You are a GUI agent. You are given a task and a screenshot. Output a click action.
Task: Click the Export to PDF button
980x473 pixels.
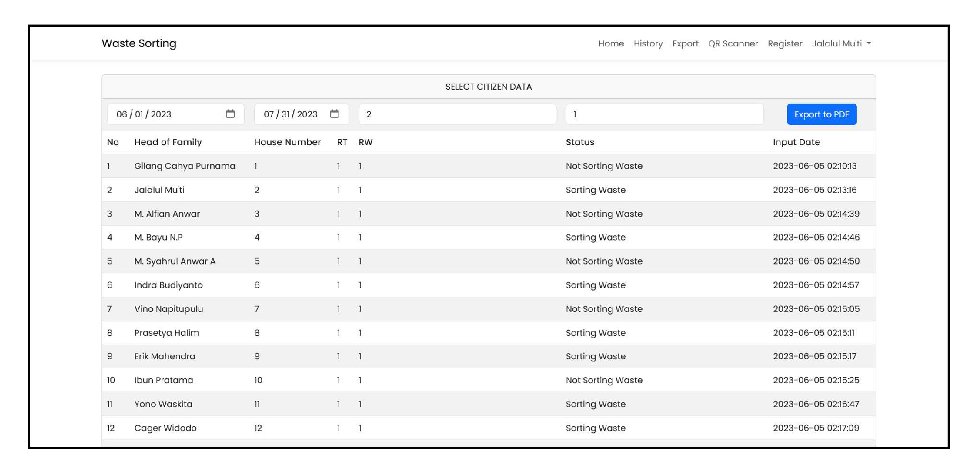coord(821,114)
